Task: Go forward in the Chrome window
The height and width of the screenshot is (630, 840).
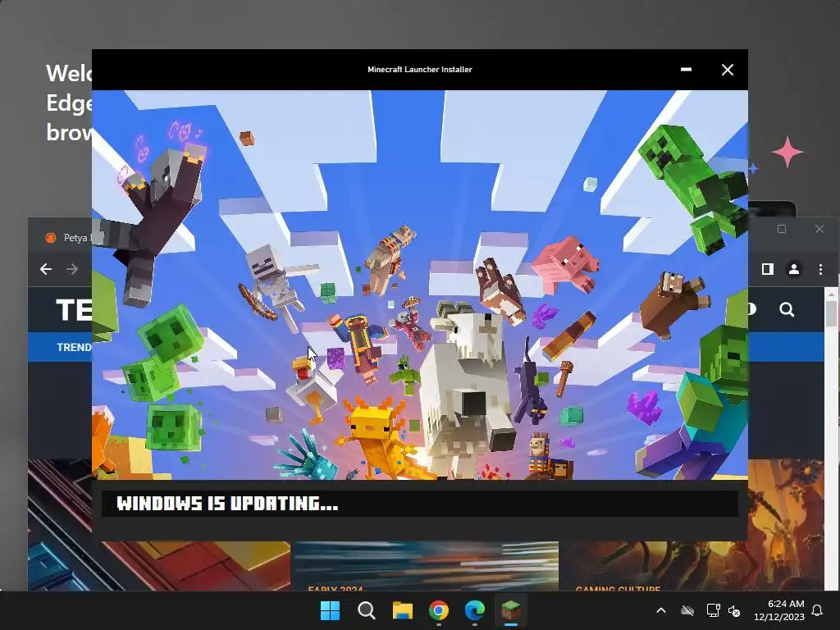Action: click(x=72, y=269)
